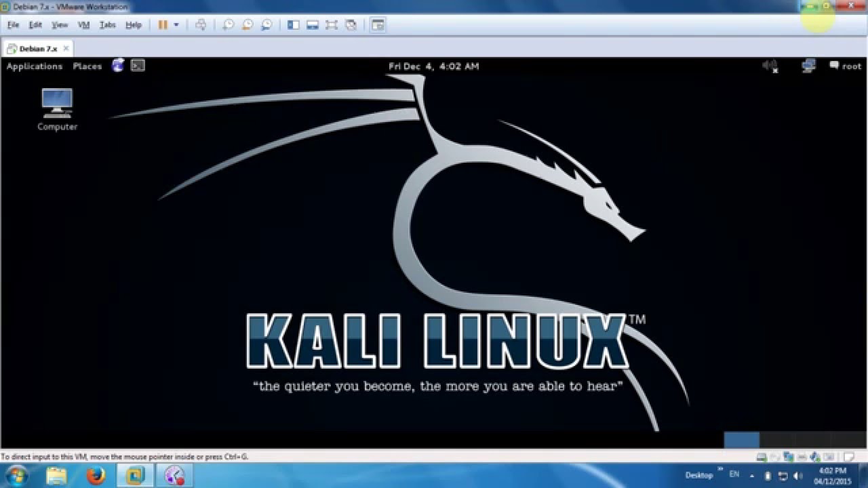This screenshot has width=868, height=488.
Task: Click the VMware hard disk status icon
Action: pos(762,457)
